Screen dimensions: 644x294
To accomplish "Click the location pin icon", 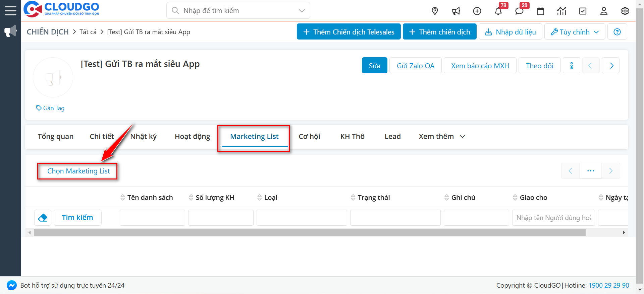I will 435,11.
